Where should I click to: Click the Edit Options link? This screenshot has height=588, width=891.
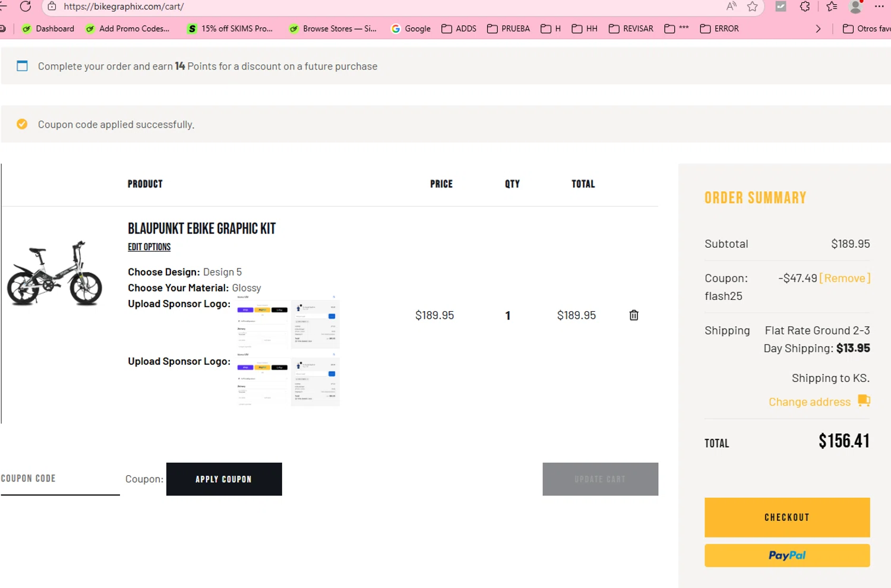pyautogui.click(x=149, y=247)
